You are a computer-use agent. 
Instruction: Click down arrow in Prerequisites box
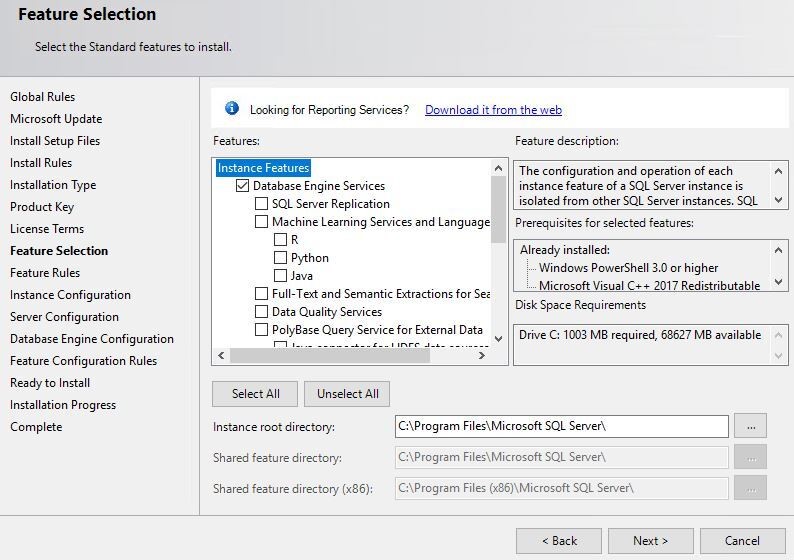pyautogui.click(x=779, y=282)
